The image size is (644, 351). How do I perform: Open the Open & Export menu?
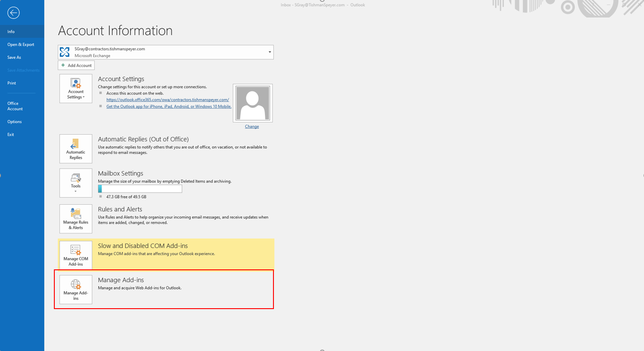[21, 45]
